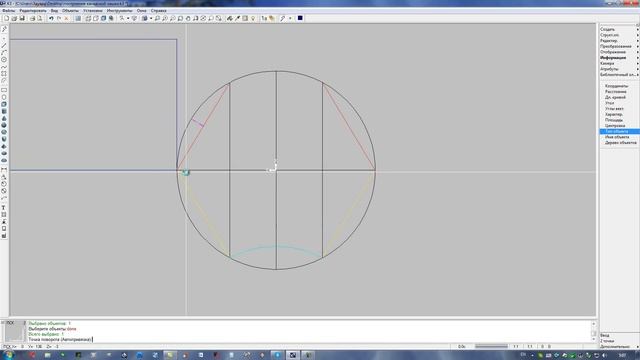Choose Дерево объектов in information list
Viewport: 640px width, 360px height.
(620, 143)
